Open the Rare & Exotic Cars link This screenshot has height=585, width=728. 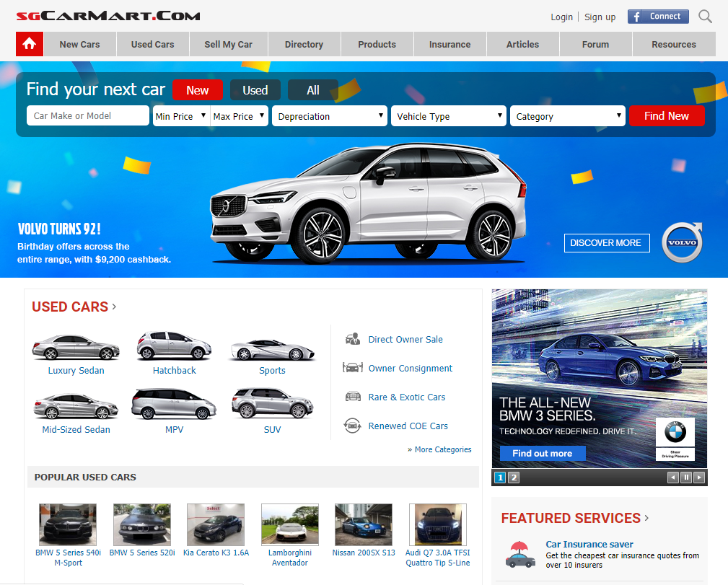[407, 397]
